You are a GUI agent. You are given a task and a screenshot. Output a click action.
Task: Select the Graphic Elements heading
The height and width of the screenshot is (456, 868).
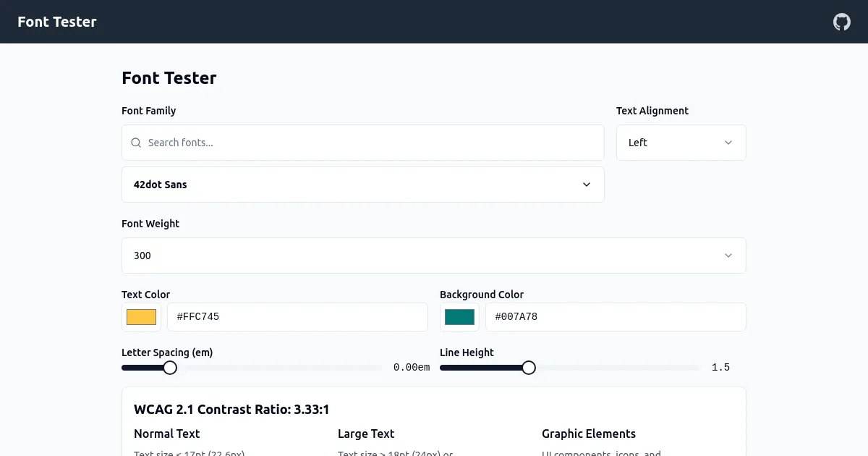point(589,434)
